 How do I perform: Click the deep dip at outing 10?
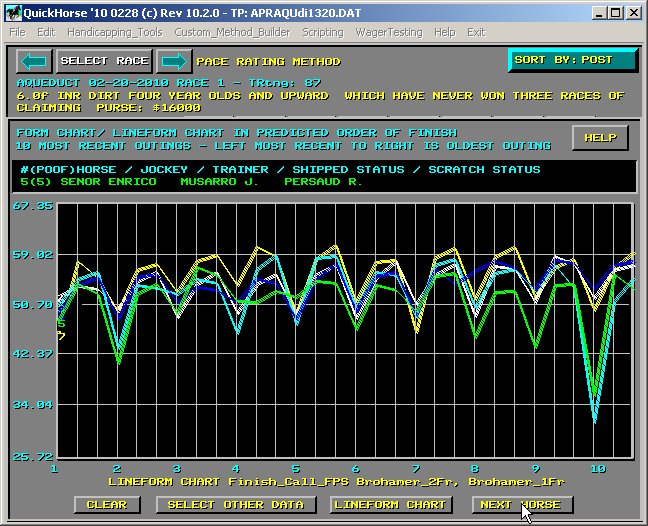(x=595, y=420)
